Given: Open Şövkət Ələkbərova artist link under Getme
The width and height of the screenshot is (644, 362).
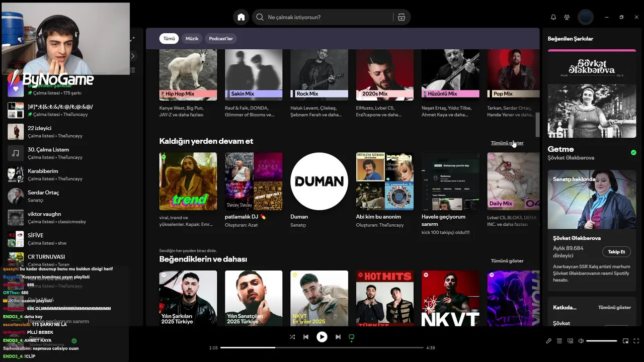Looking at the screenshot, I should click(571, 158).
